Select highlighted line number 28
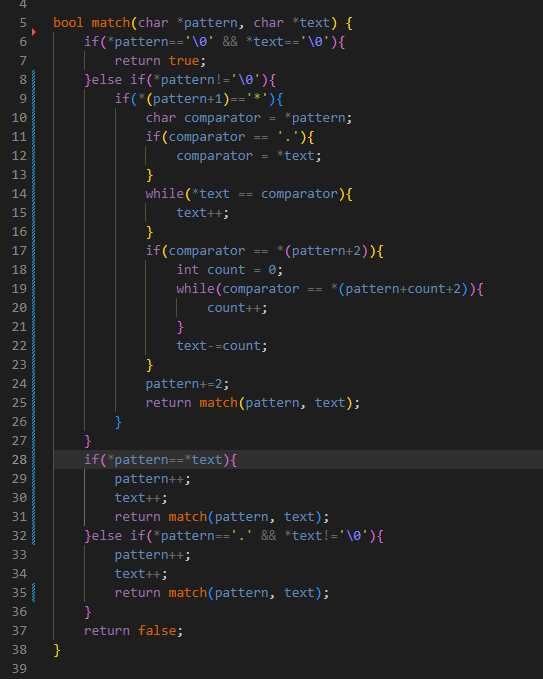Viewport: 543px width, 679px height. (x=19, y=459)
